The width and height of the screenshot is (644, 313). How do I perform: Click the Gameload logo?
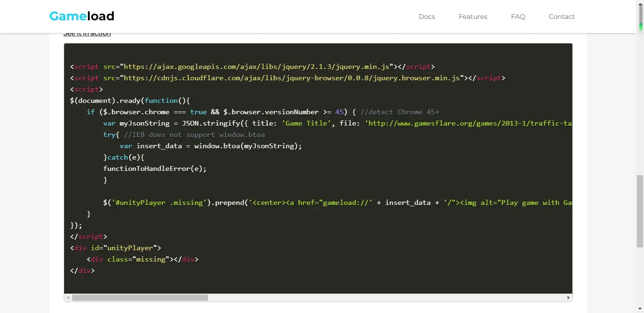pos(82,16)
